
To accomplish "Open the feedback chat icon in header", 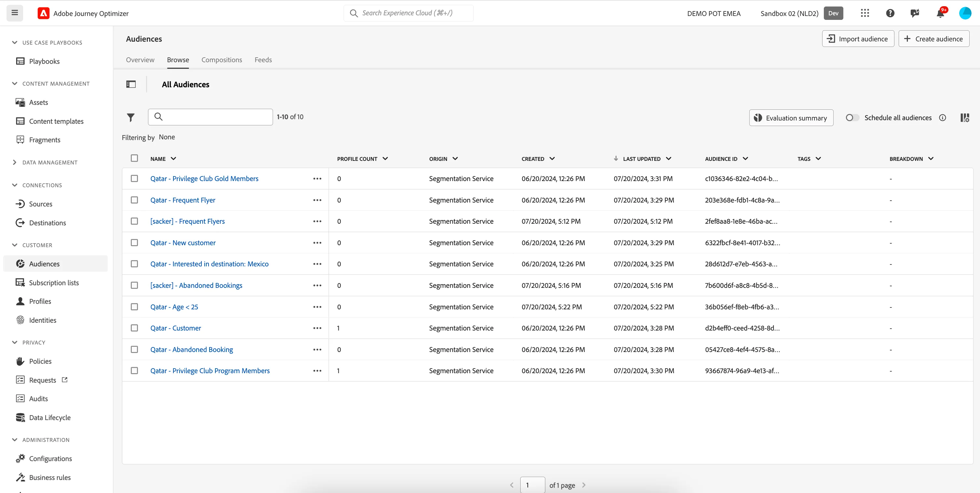I will (x=915, y=13).
